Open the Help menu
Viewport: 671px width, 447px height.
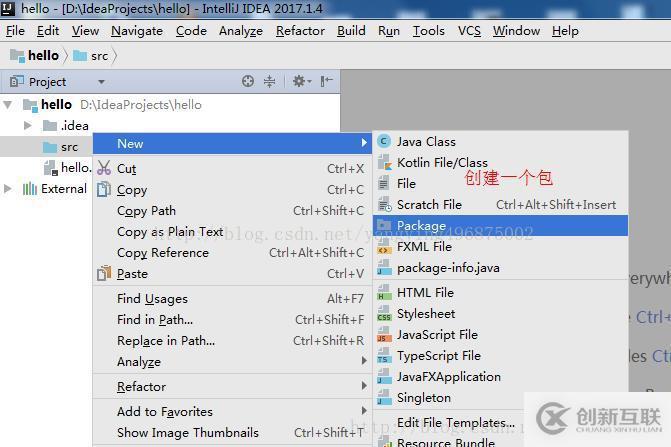pos(565,31)
